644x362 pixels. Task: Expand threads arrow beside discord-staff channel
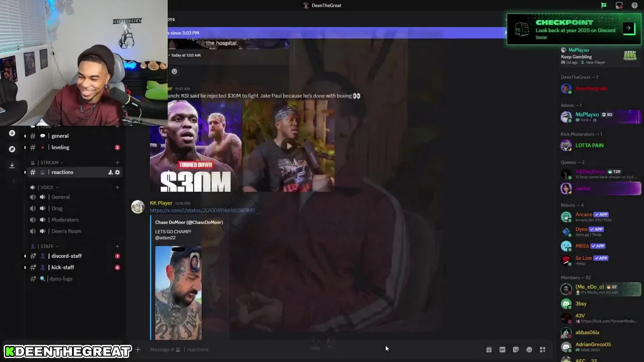(25, 256)
